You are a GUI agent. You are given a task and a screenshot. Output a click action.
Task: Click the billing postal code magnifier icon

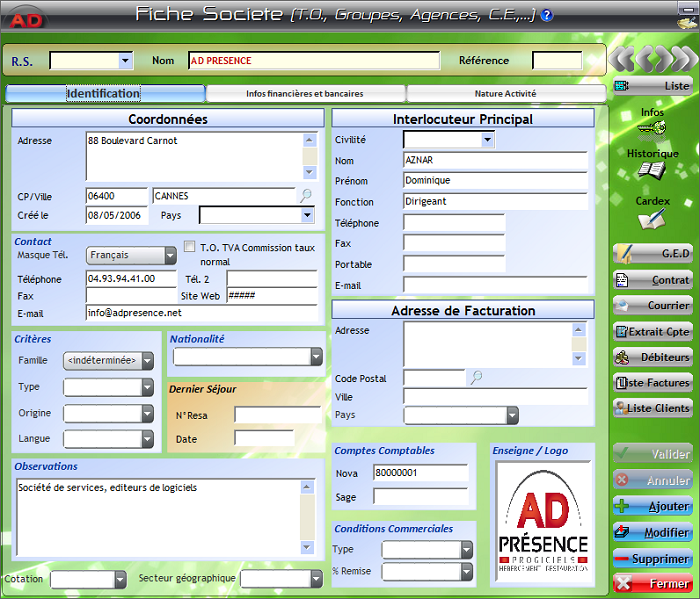476,377
